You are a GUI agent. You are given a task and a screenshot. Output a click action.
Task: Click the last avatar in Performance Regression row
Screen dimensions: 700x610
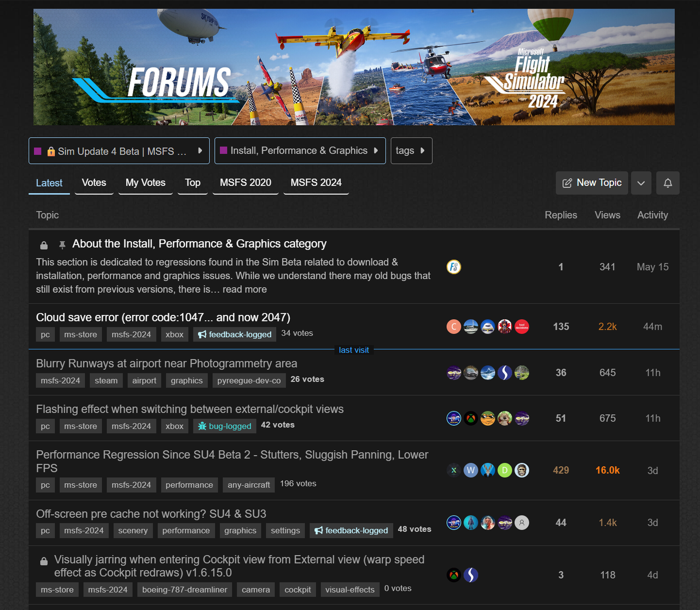coord(522,470)
